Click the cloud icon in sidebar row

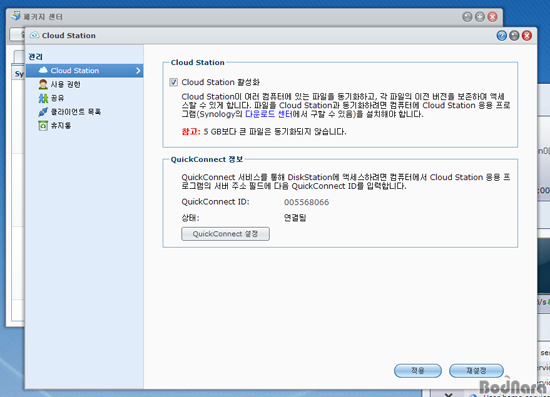(x=43, y=70)
